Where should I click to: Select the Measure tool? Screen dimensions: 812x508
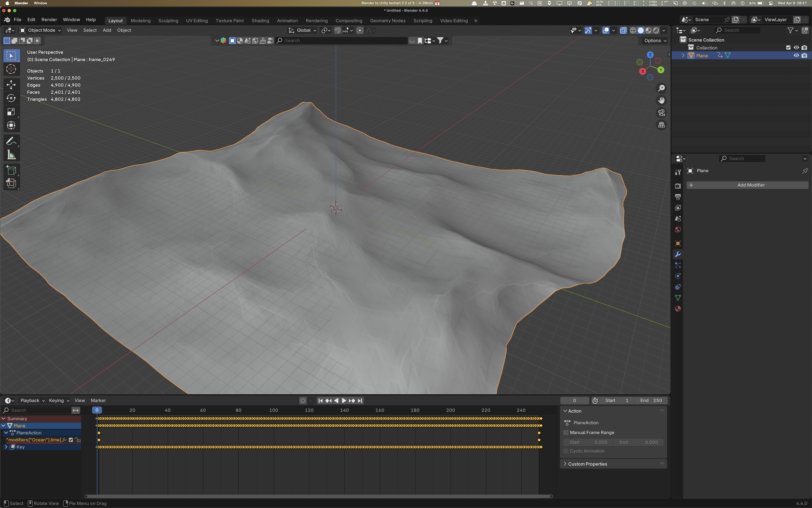(x=11, y=155)
